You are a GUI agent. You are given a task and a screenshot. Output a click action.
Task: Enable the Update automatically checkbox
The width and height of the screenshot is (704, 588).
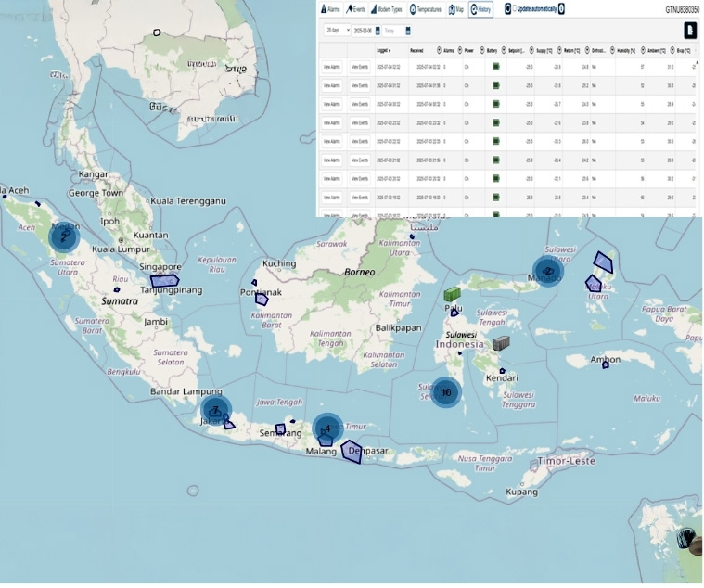[515, 8]
